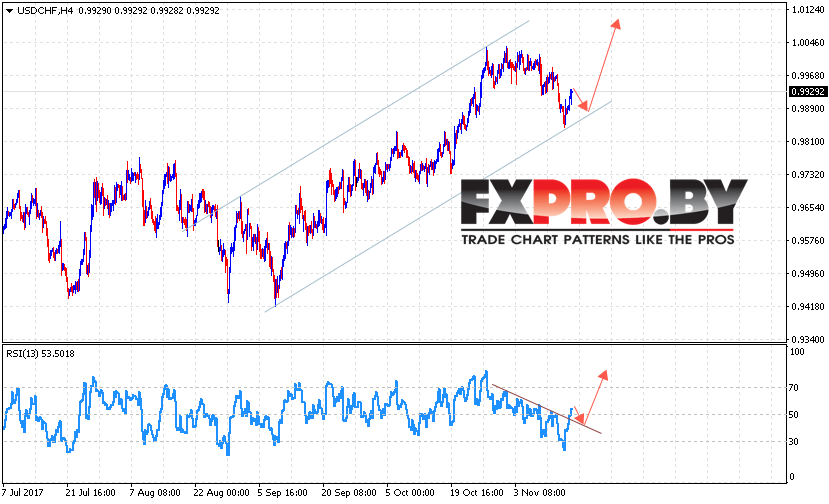829x504 pixels.
Task: Select the RSI(13) 53.5018 indicator label
Action: 40,354
